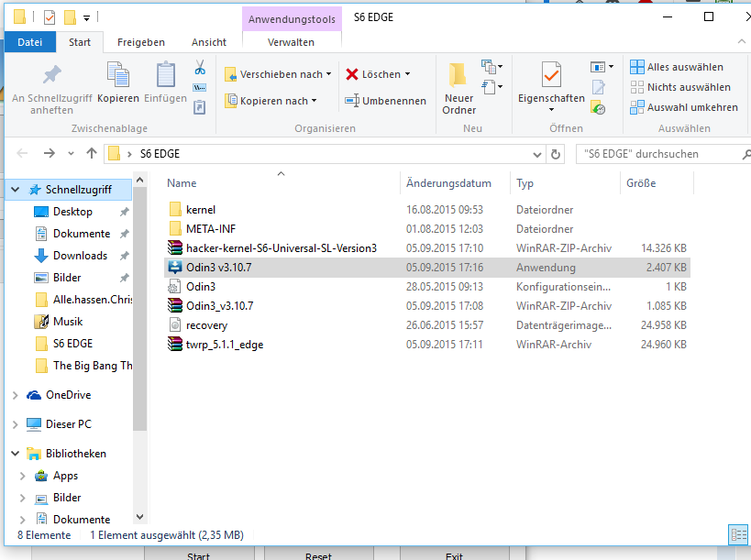Collapse the Schnellzugriff tree node
This screenshot has width=751, height=560.
16,190
